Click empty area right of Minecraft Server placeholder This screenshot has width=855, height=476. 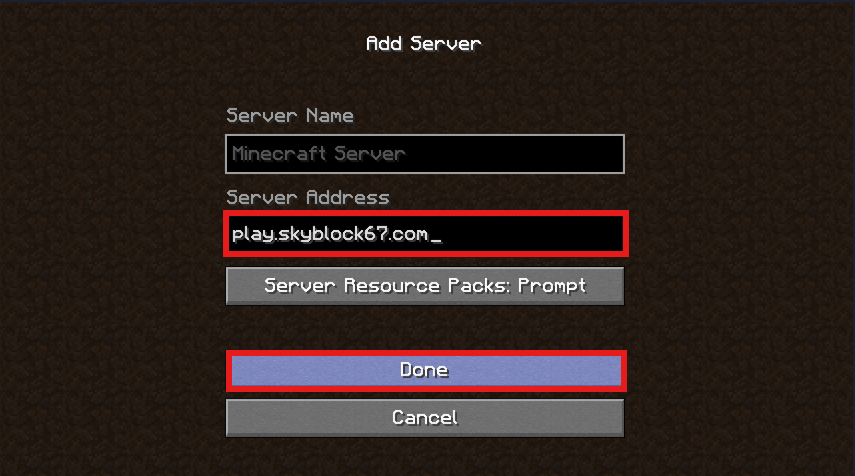click(513, 154)
